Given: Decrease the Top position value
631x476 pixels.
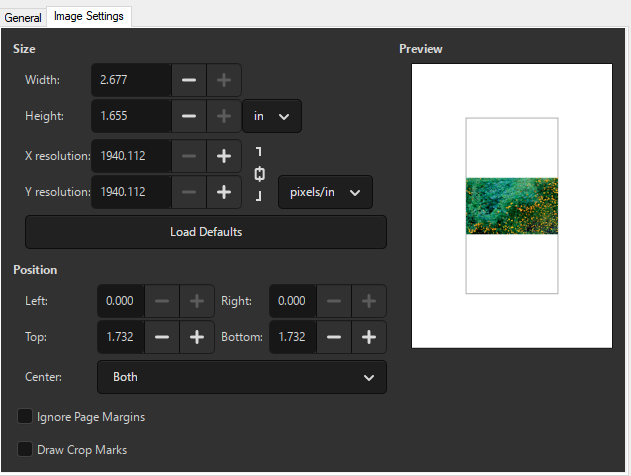Looking at the screenshot, I should coord(163,337).
